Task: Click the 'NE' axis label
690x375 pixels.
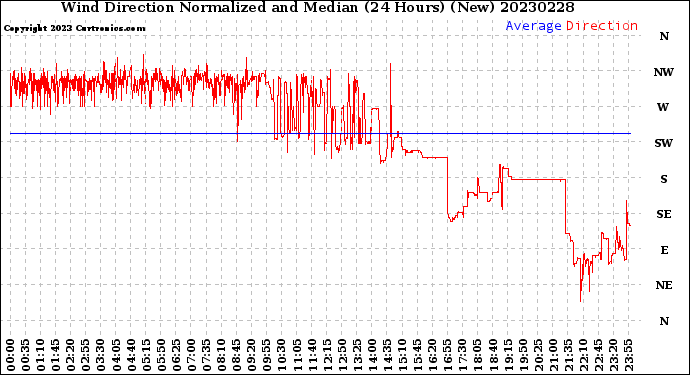Action: pyautogui.click(x=664, y=286)
